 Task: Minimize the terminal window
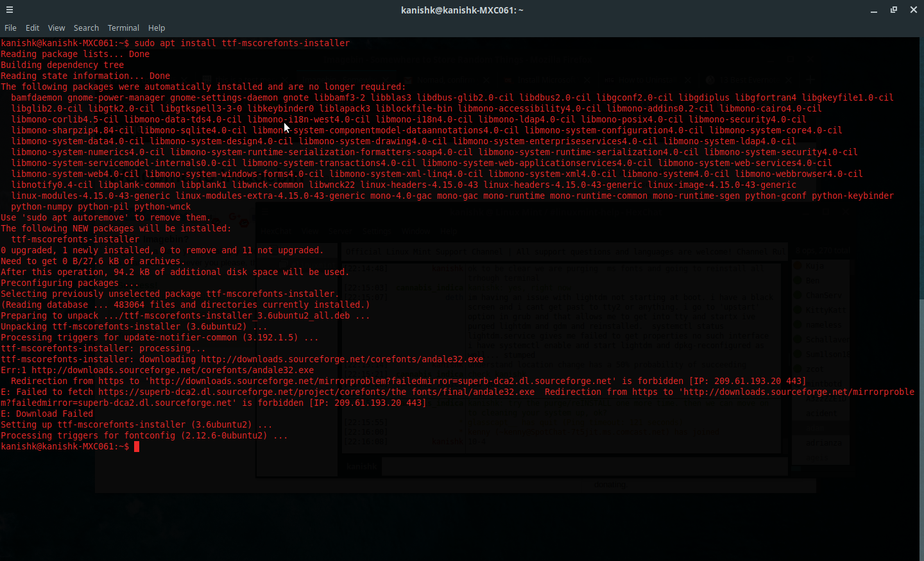coord(874,10)
